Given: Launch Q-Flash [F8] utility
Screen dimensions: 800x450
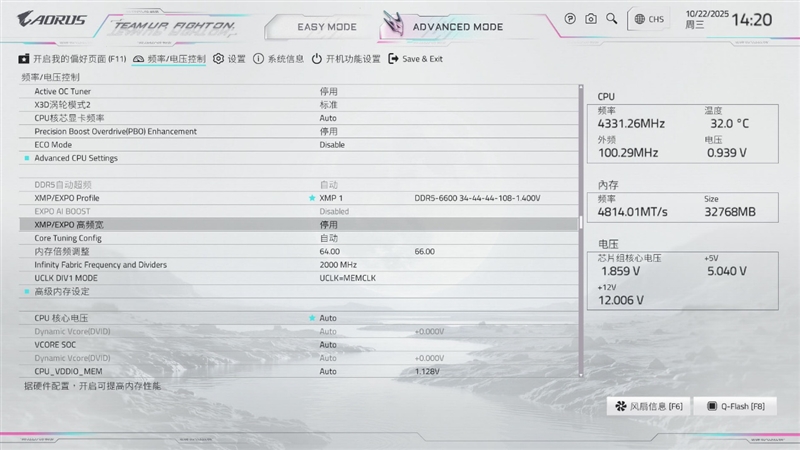Looking at the screenshot, I should [735, 406].
